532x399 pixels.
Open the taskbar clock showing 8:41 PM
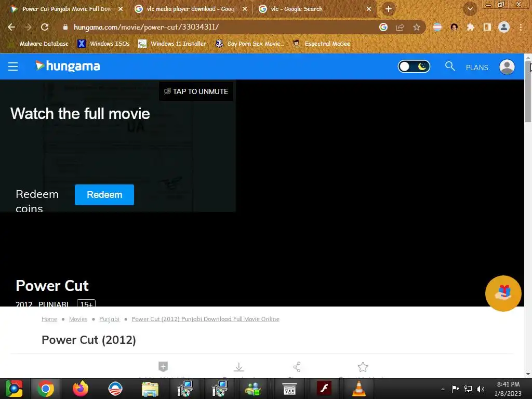click(508, 389)
